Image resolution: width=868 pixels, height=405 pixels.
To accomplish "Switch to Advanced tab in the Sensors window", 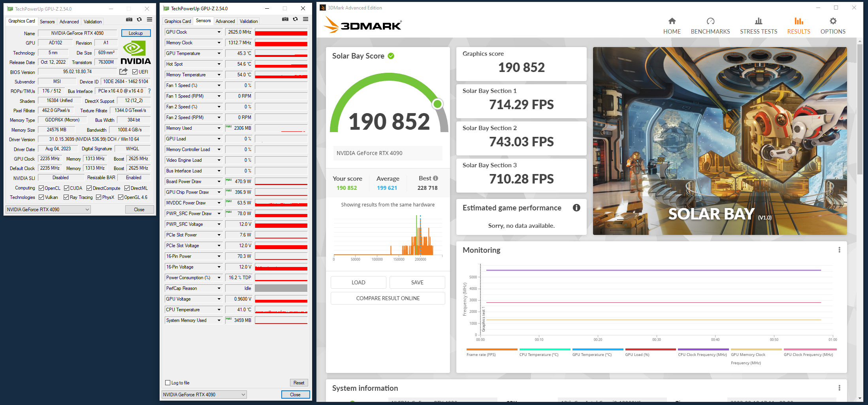I will [225, 21].
